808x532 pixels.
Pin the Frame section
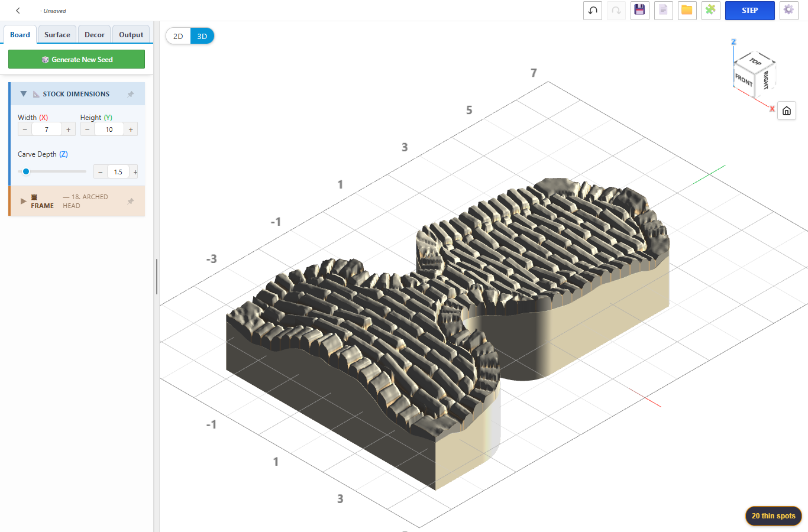click(x=131, y=202)
